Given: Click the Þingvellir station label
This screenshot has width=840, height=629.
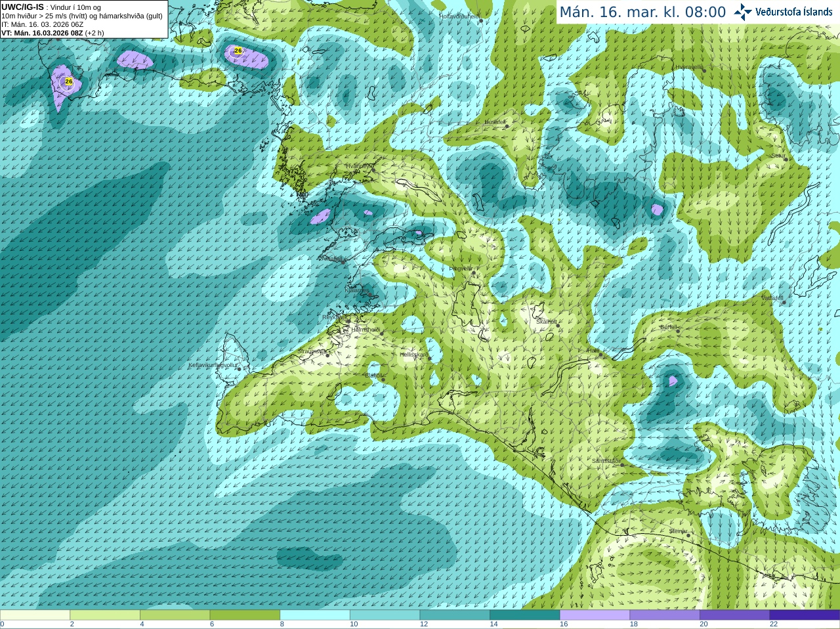Looking at the screenshot, I should (x=461, y=269).
